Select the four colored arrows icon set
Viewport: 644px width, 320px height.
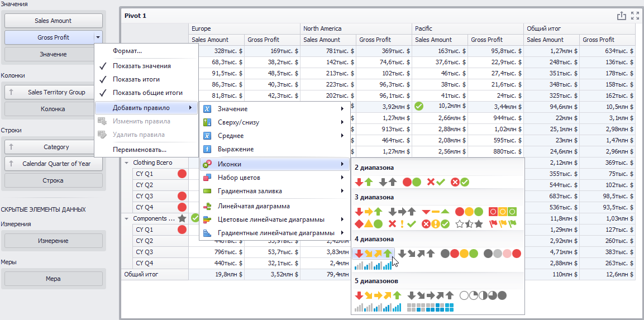(373, 254)
